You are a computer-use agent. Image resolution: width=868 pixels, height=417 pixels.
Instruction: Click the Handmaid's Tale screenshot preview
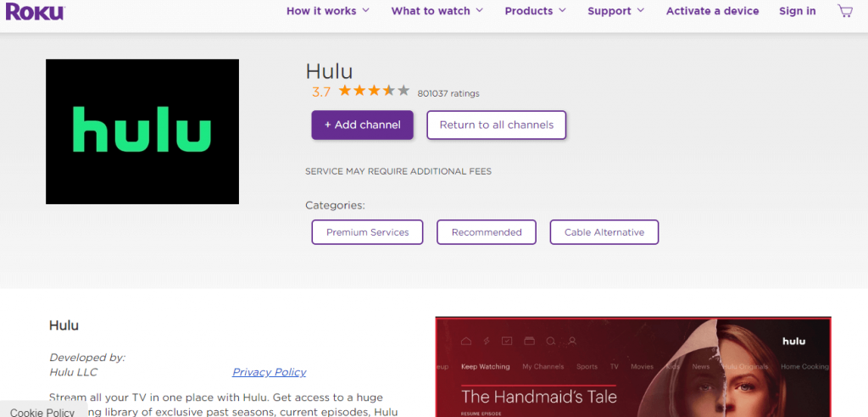633,367
